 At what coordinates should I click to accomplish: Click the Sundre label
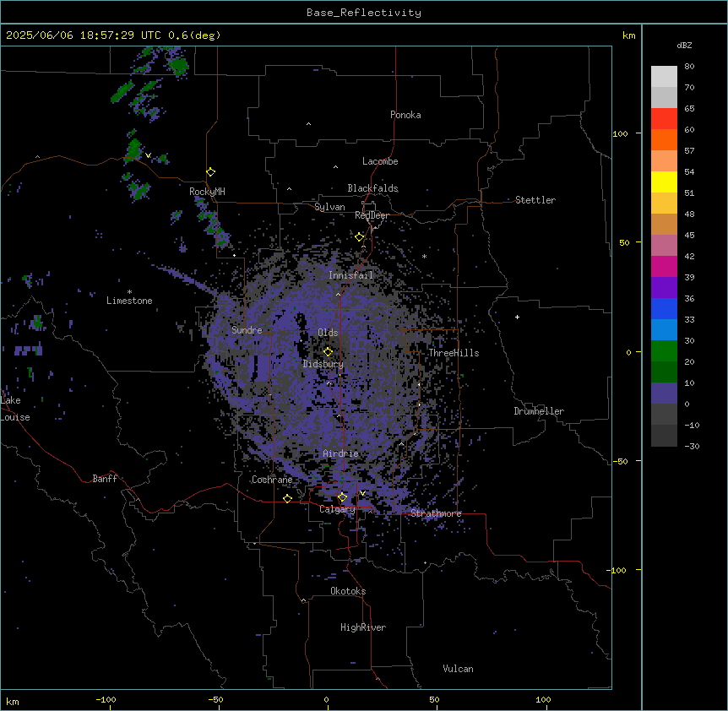[x=247, y=330]
